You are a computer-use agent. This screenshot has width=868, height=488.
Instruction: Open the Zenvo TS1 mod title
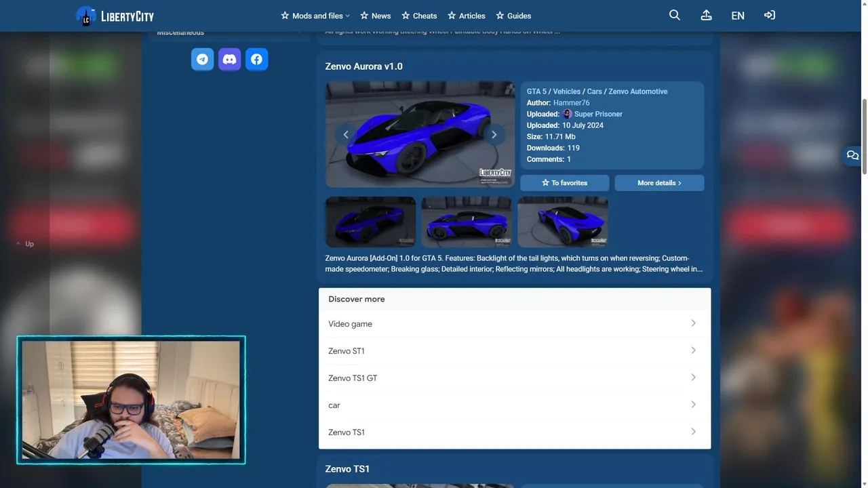(x=347, y=469)
